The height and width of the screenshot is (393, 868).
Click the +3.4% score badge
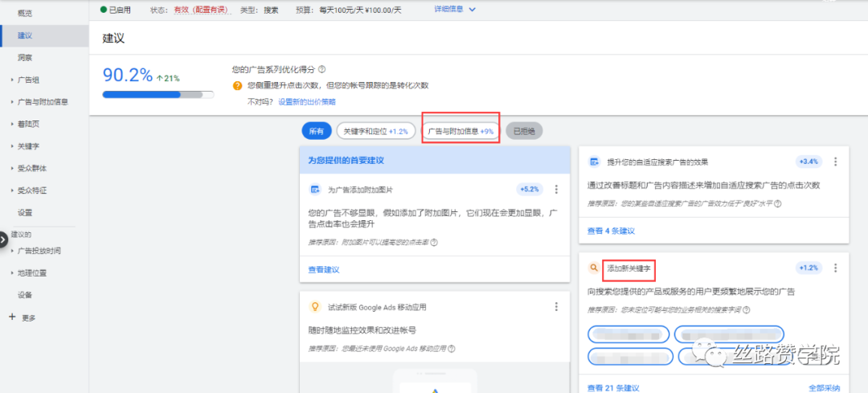point(809,162)
